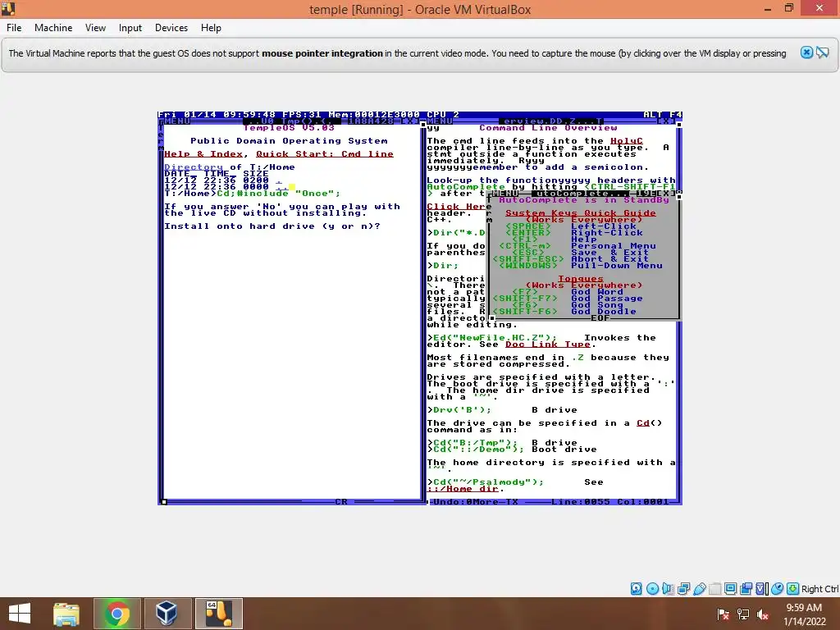
Task: Close the AutoComplete window with [X]
Action: point(666,193)
